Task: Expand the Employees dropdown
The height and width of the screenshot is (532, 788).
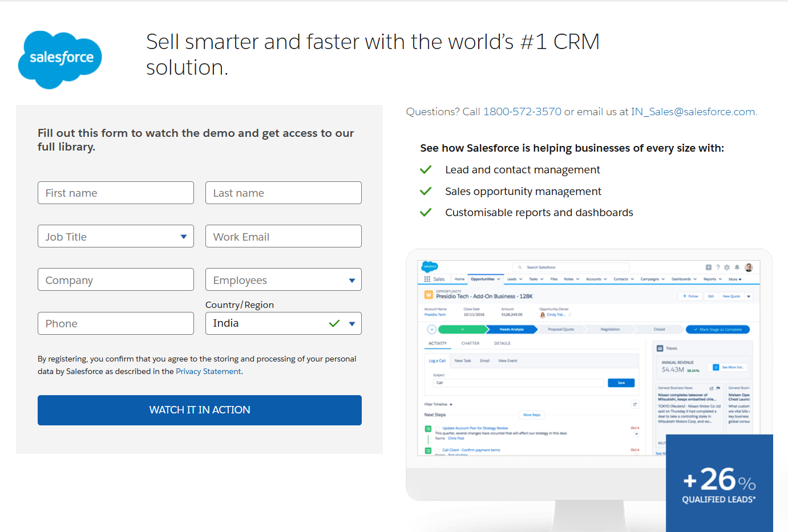Action: pyautogui.click(x=284, y=279)
